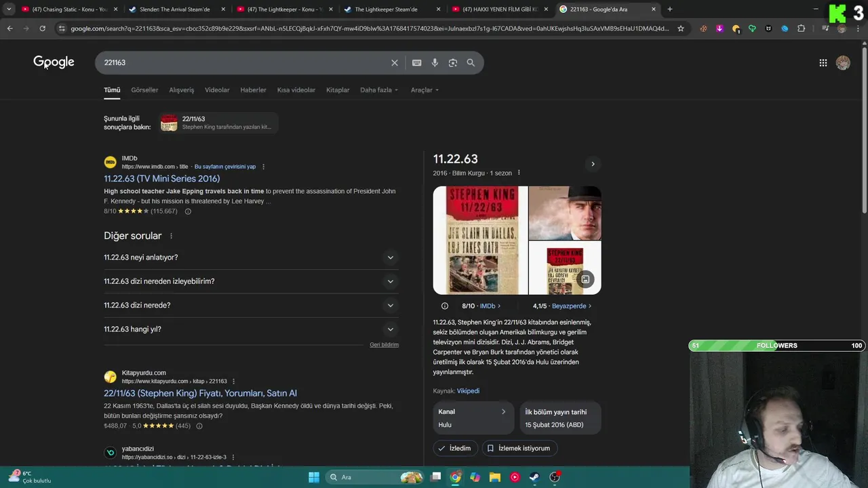
Task: Open the Google apps grid
Action: pyautogui.click(x=823, y=62)
